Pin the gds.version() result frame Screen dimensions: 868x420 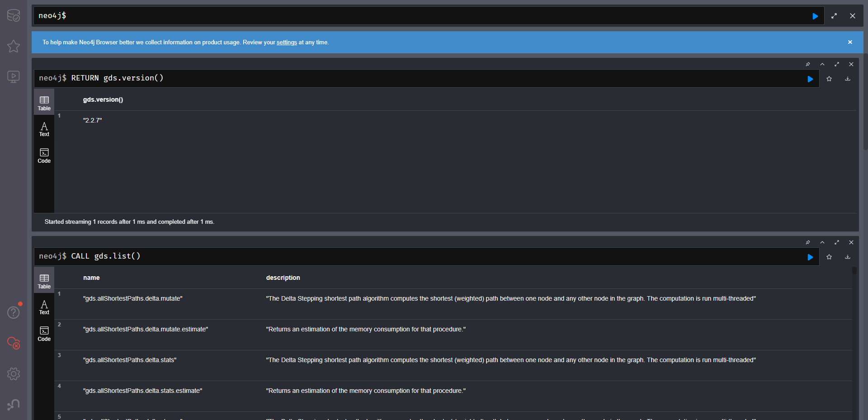[808, 64]
